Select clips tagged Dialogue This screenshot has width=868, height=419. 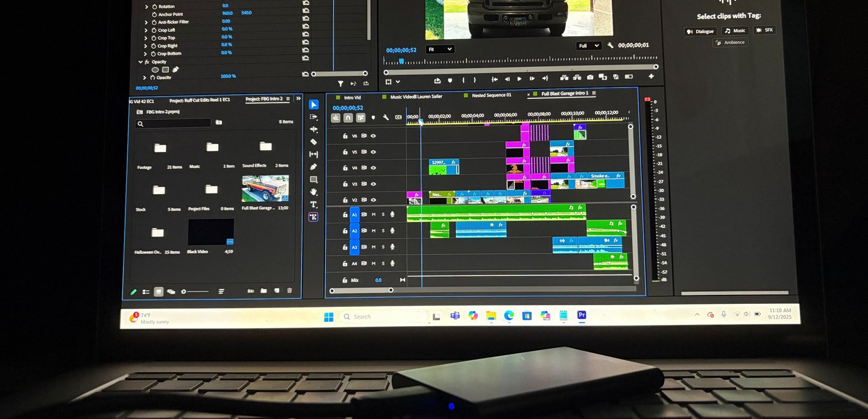[x=700, y=31]
